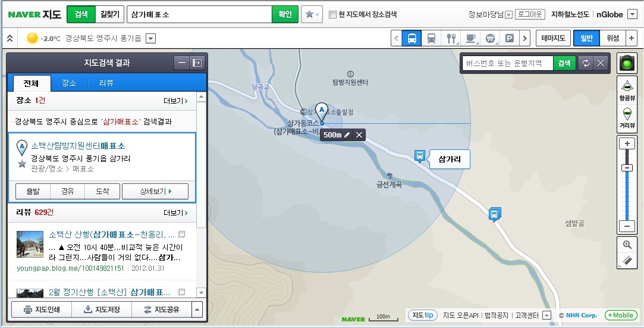Show cafes with coffee cup icon
This screenshot has width=644, height=328.
click(470, 38)
